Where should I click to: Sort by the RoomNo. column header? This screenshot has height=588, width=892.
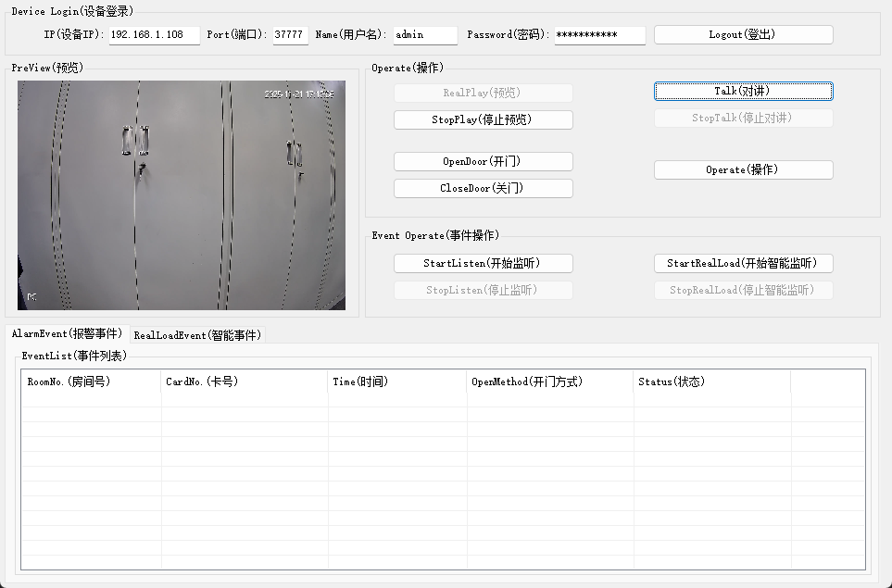coord(91,382)
